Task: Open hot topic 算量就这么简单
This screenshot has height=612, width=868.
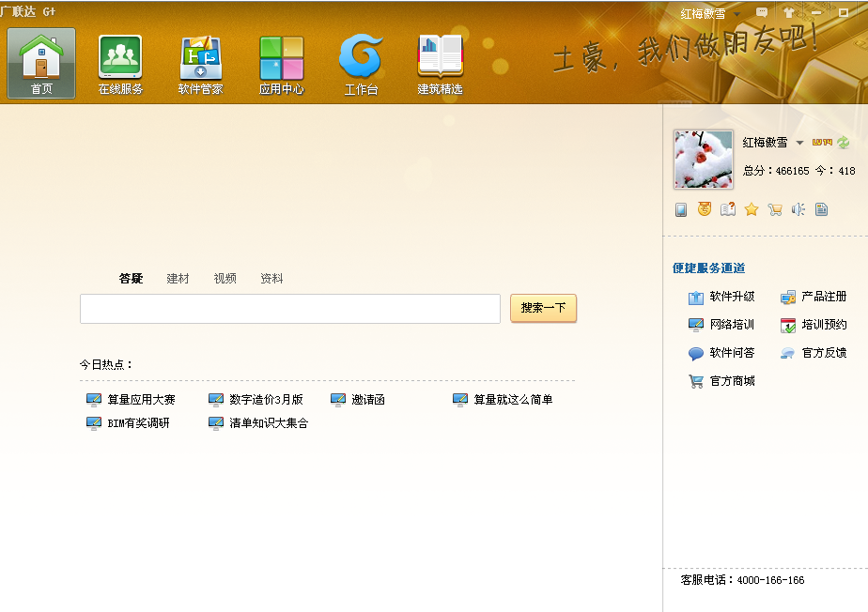Action: point(503,400)
